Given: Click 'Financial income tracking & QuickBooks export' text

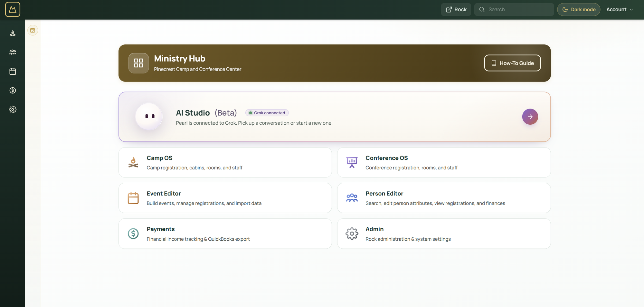Looking at the screenshot, I should pyautogui.click(x=198, y=239).
